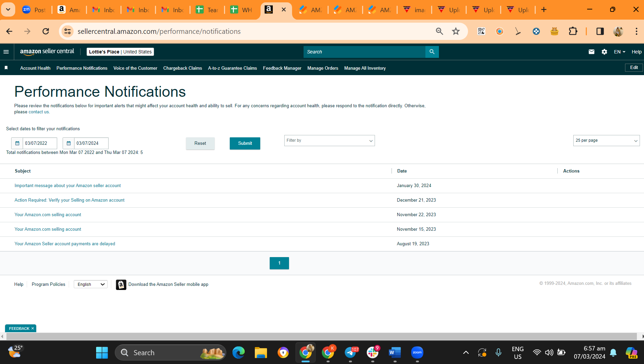Open Action Required: Verify your Selling account
This screenshot has height=364, width=644.
pyautogui.click(x=69, y=200)
